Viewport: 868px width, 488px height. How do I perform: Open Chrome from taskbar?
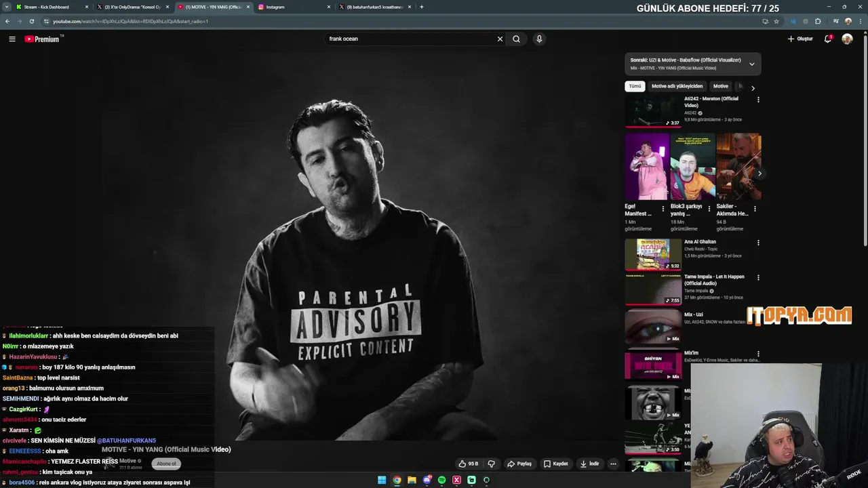[397, 480]
